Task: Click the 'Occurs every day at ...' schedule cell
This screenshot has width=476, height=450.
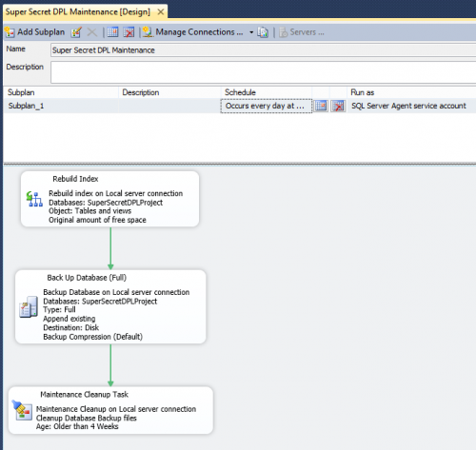Action: point(267,106)
